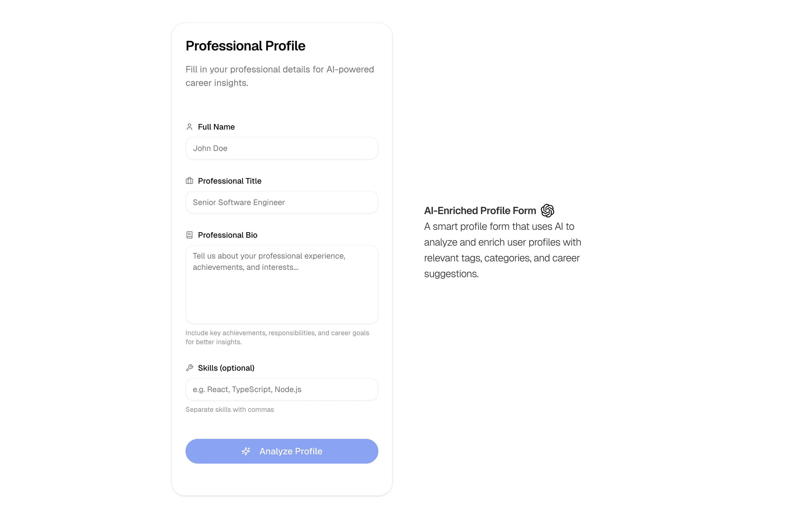Click the Separate skills with commas hint text
This screenshot has width=812, height=507.
230,409
